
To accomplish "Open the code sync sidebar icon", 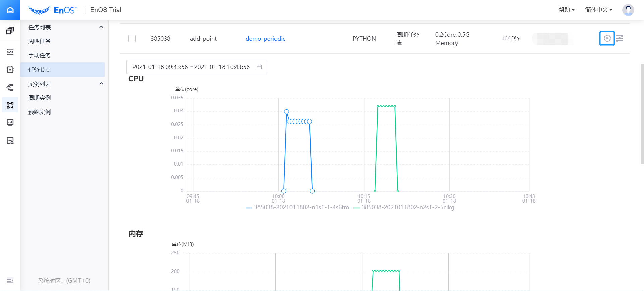I will (x=10, y=52).
